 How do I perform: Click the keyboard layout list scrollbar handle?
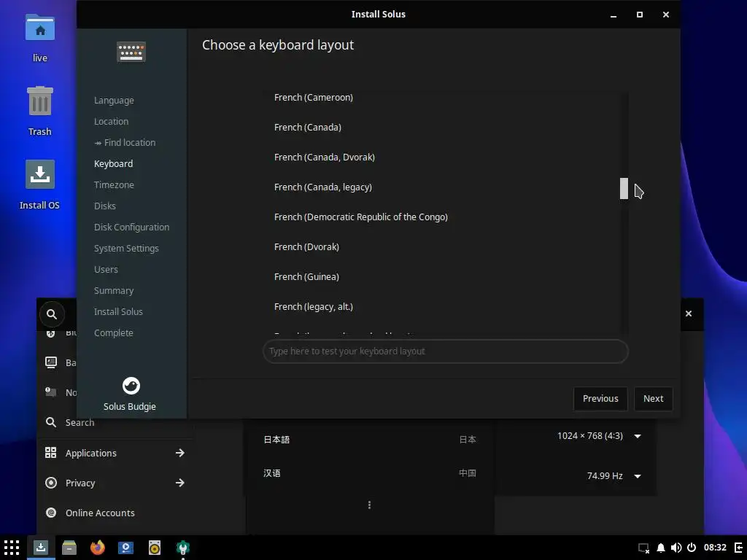tap(624, 189)
